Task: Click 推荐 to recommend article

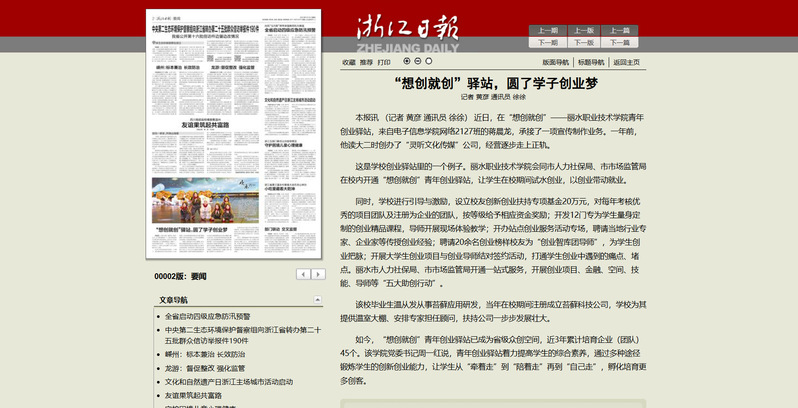Action: coord(366,63)
